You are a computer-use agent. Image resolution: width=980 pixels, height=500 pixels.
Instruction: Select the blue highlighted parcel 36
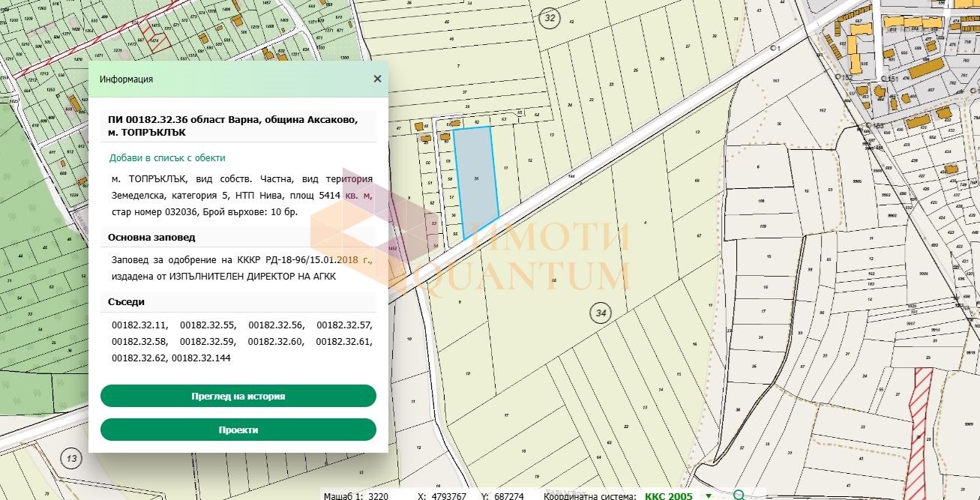point(476,180)
